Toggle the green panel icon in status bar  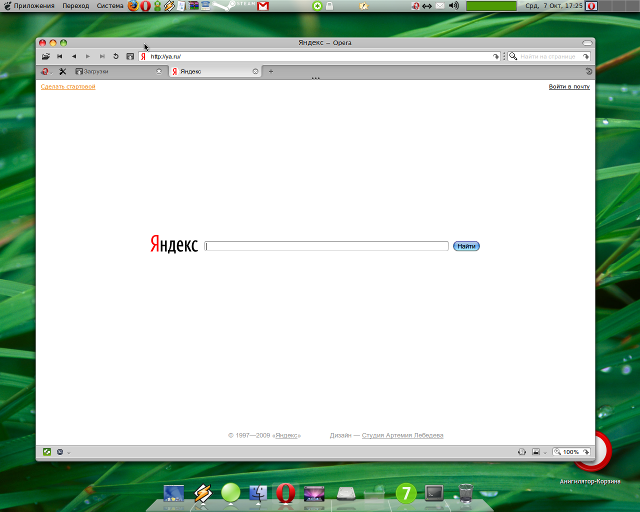pos(47,452)
